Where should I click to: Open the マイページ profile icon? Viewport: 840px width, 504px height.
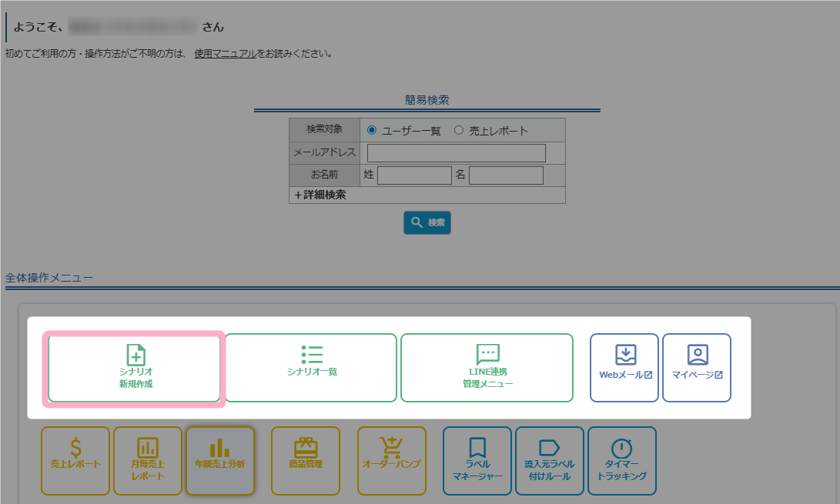698,355
